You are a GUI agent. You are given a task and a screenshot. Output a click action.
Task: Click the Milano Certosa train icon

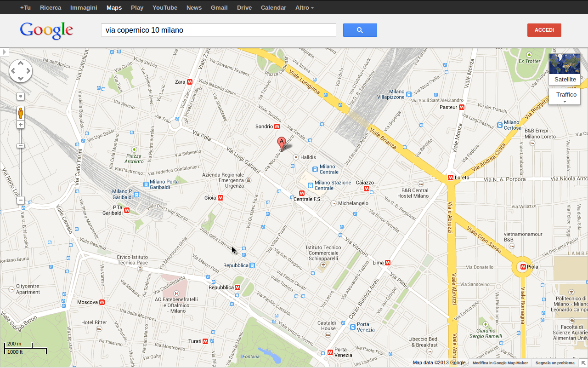coord(500,125)
